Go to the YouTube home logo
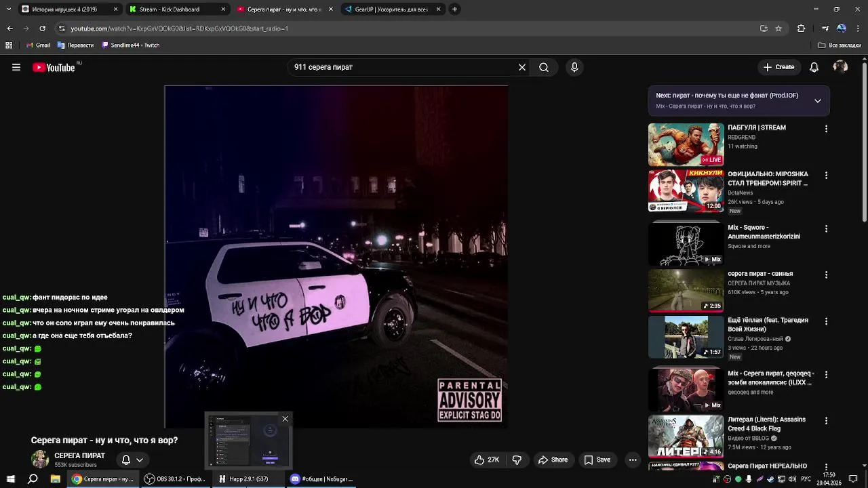Viewport: 868px width, 488px height. point(54,67)
